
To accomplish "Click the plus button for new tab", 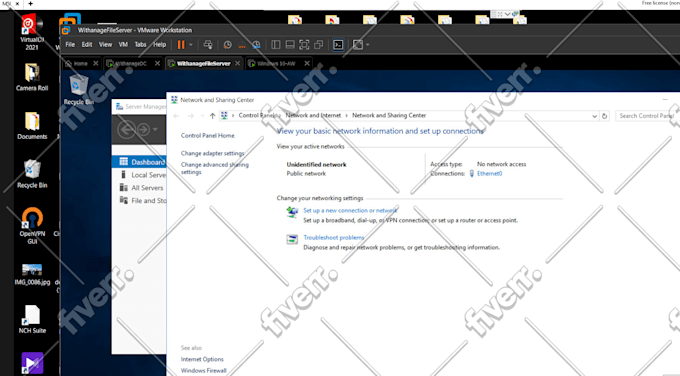I will (x=30, y=3).
